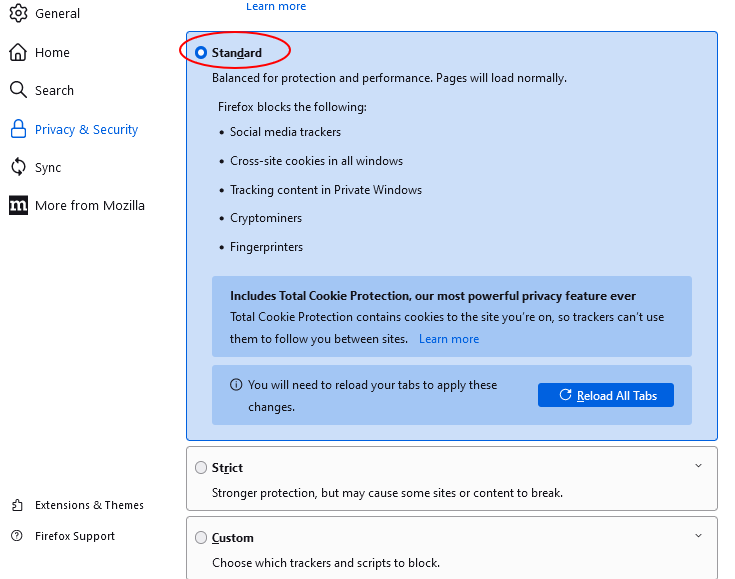The width and height of the screenshot is (735, 579).
Task: Click the Extensions & Themes puzzle icon
Action: pyautogui.click(x=17, y=505)
